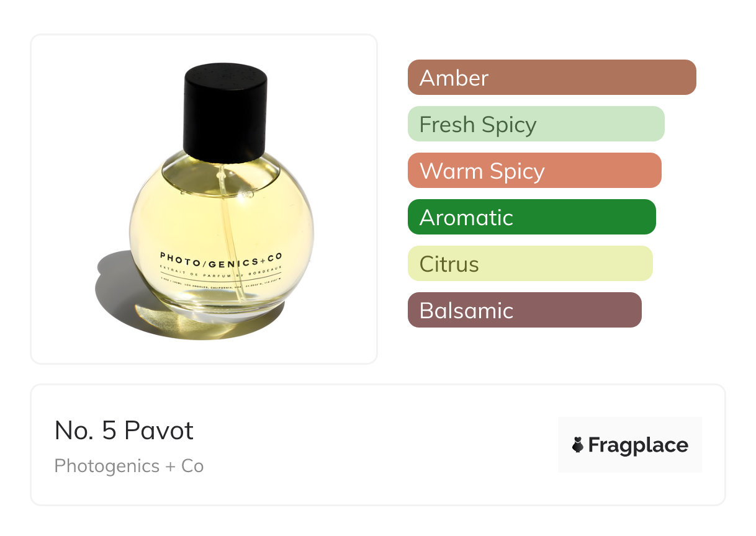Select the Balsamic accord bar
756x536 pixels.
pos(524,310)
